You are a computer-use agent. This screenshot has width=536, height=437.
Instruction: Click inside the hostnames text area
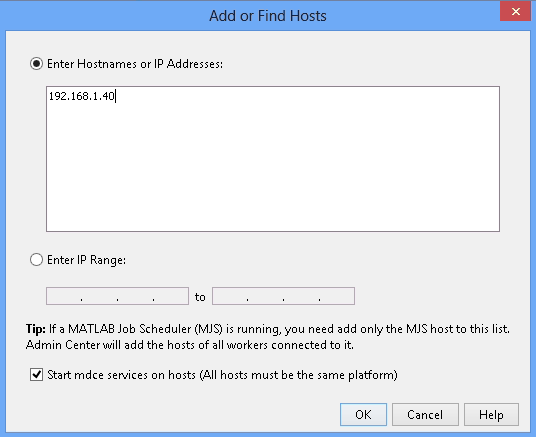273,159
